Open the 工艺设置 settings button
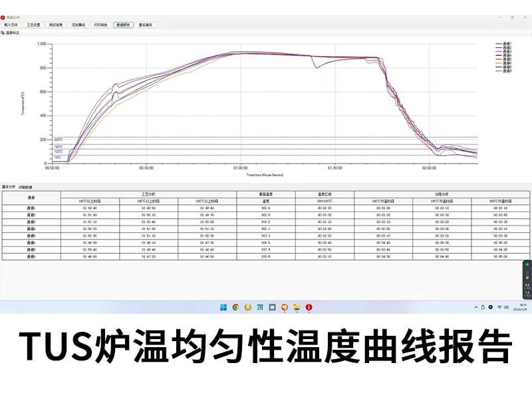Screen dimensions: 532x399 (x=33, y=25)
